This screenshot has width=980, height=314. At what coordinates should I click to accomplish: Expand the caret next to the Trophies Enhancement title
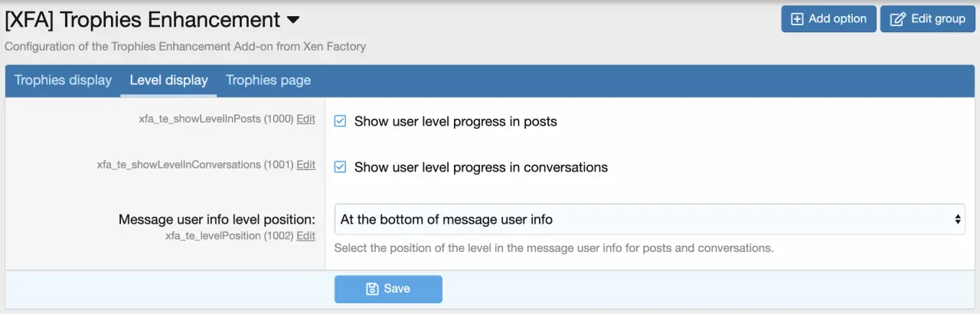pyautogui.click(x=292, y=20)
